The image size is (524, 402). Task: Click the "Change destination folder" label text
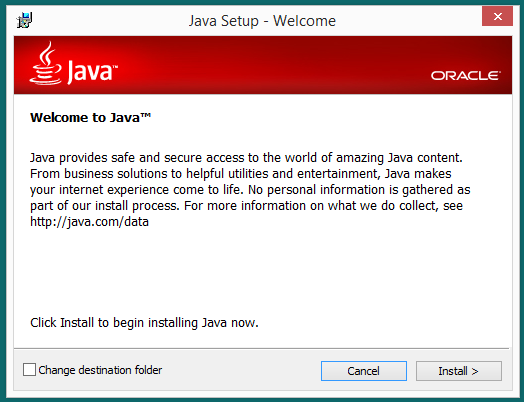(100, 370)
